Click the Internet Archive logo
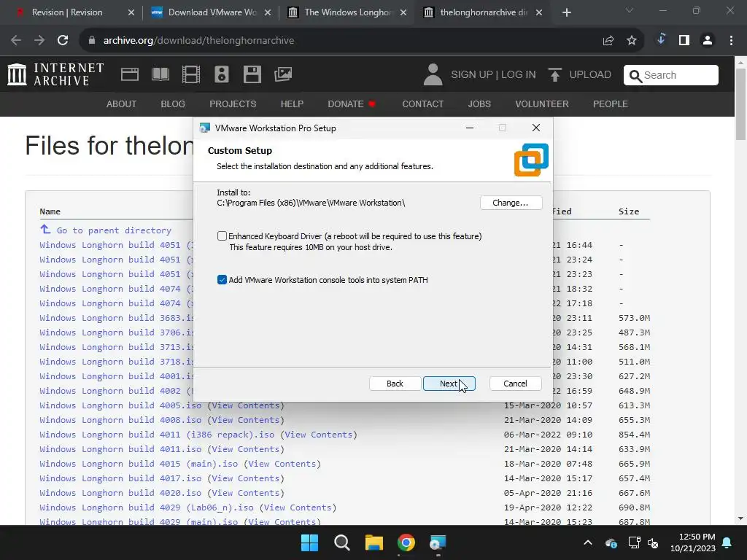The image size is (747, 560). pos(55,74)
